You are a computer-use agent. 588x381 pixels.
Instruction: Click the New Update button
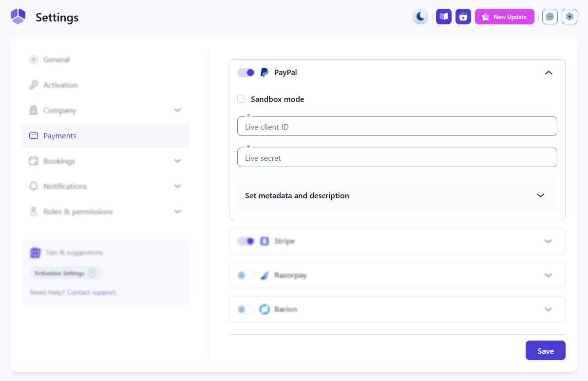pos(504,17)
